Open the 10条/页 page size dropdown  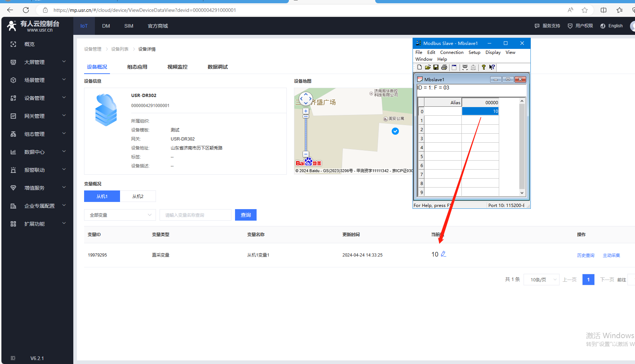(x=541, y=280)
